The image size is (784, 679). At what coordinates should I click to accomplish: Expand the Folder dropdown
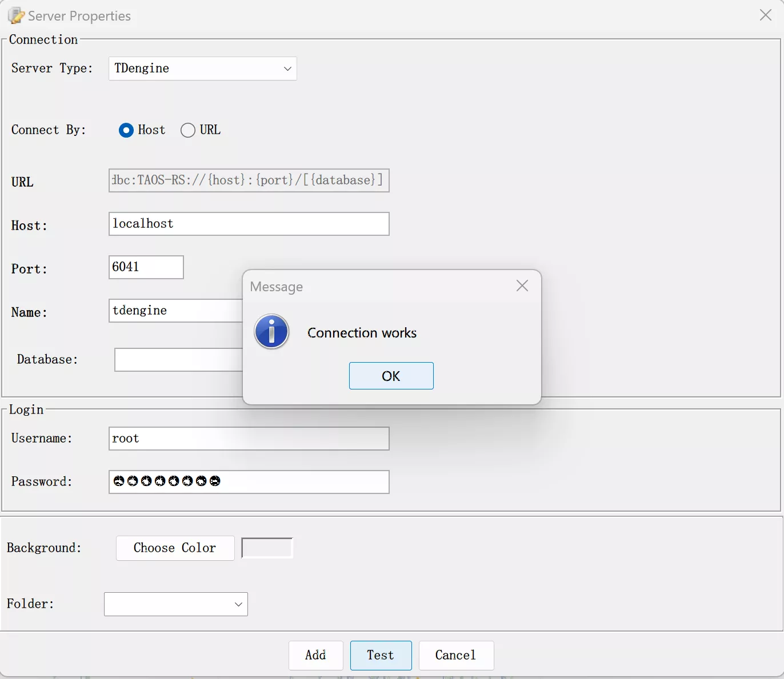click(175, 604)
